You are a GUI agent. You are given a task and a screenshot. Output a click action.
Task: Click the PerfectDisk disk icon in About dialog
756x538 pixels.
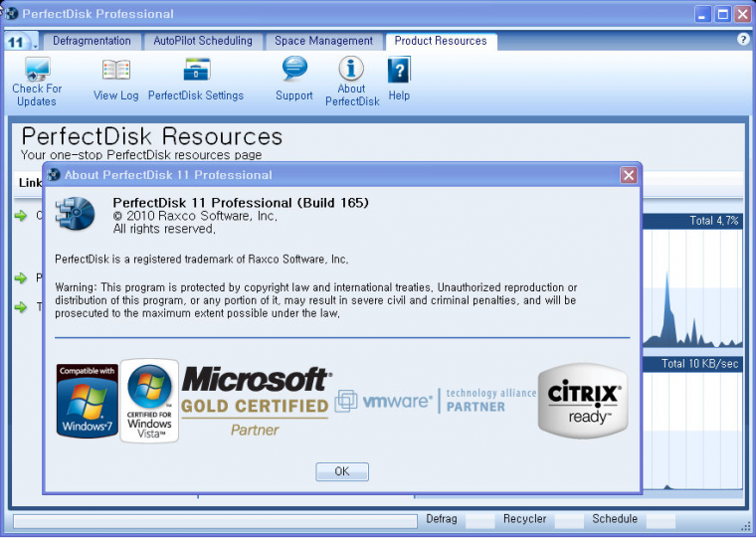click(x=76, y=214)
